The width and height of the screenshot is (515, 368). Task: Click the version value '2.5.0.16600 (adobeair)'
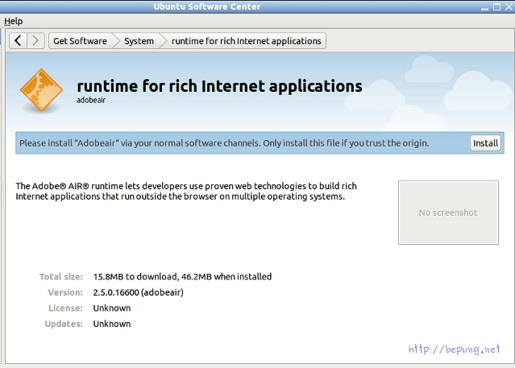tap(138, 292)
